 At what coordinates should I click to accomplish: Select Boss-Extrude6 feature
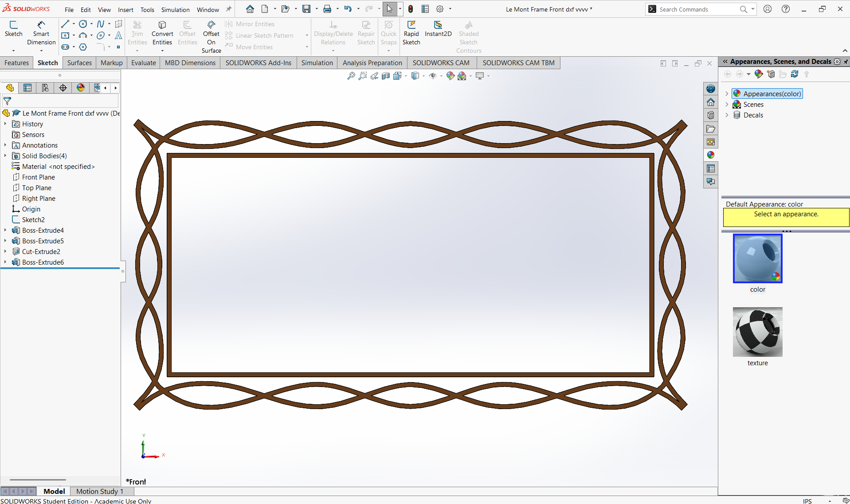[43, 262]
